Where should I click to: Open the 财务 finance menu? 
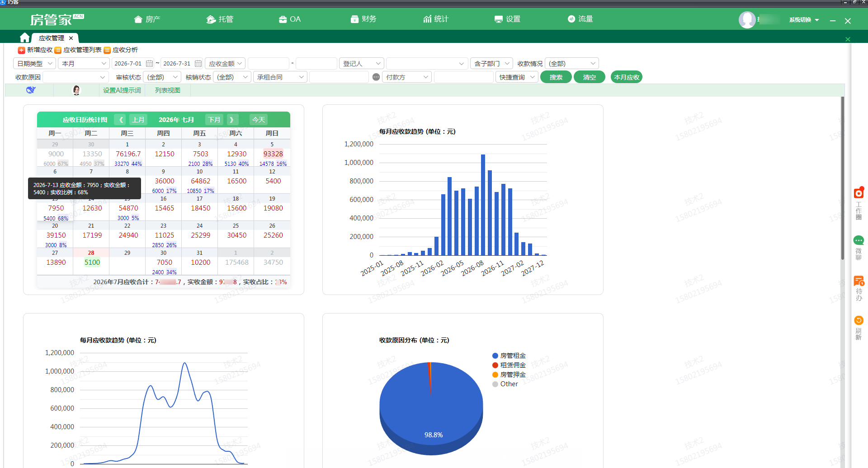click(x=363, y=19)
